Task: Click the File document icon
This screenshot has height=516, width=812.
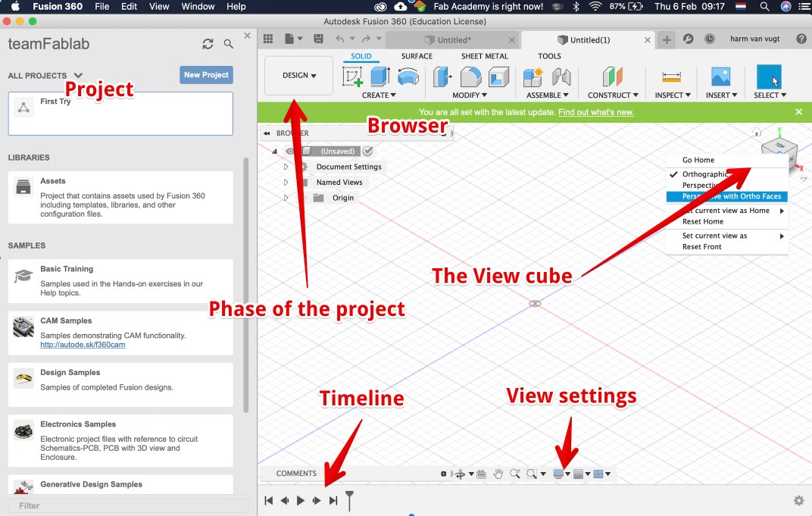Action: [x=289, y=39]
